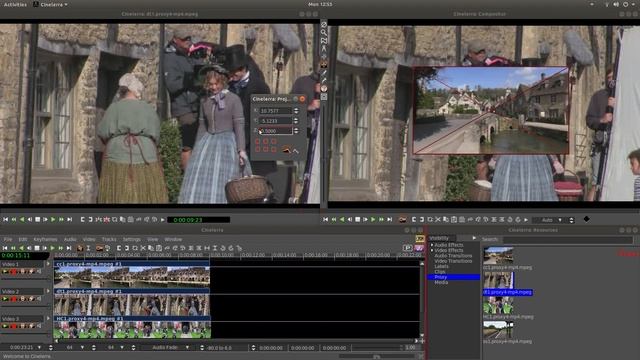Stop playback in the Compositor window
This screenshot has width=640, height=360.
point(358,220)
